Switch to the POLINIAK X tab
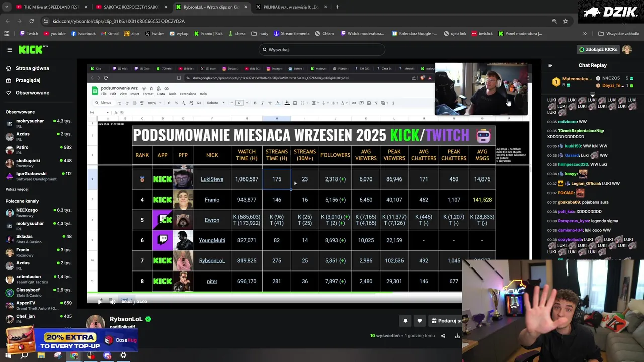The image size is (644, 362). point(292,7)
